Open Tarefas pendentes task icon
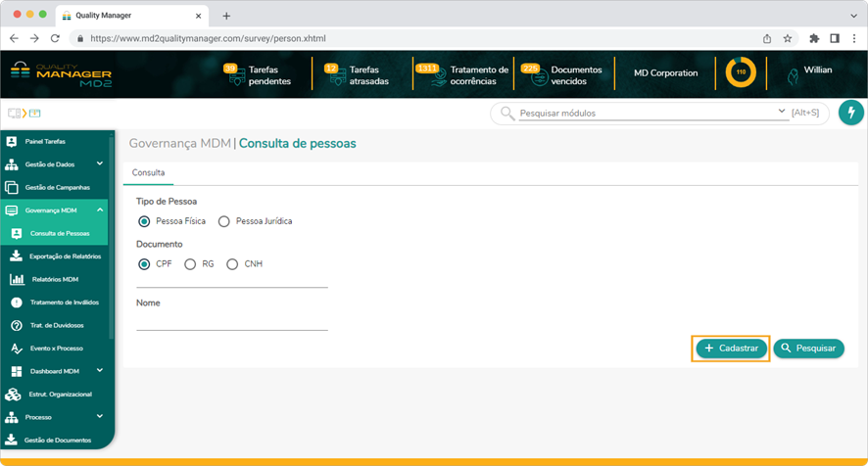This screenshot has height=466, width=868. pos(235,76)
